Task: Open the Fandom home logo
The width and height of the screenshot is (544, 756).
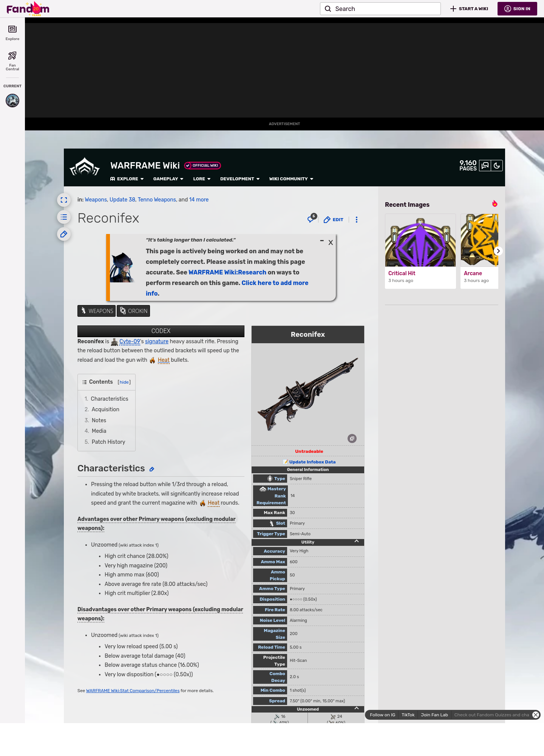Action: [28, 9]
